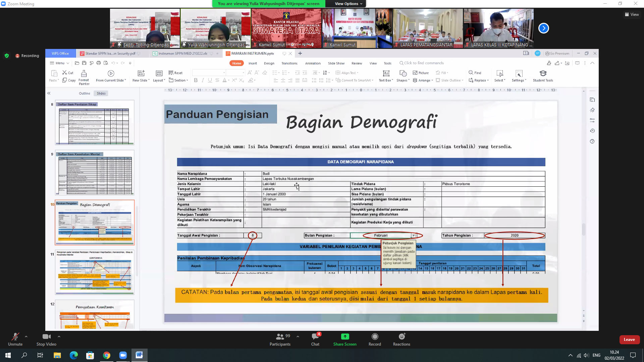This screenshot has width=644, height=362.
Task: Click the Go Premium button
Action: 557,54
